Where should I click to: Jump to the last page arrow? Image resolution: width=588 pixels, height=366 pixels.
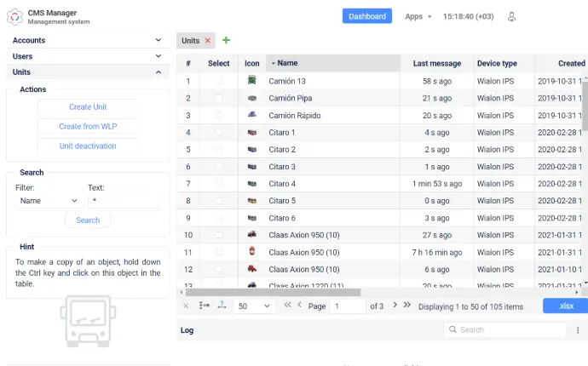pyautogui.click(x=406, y=305)
